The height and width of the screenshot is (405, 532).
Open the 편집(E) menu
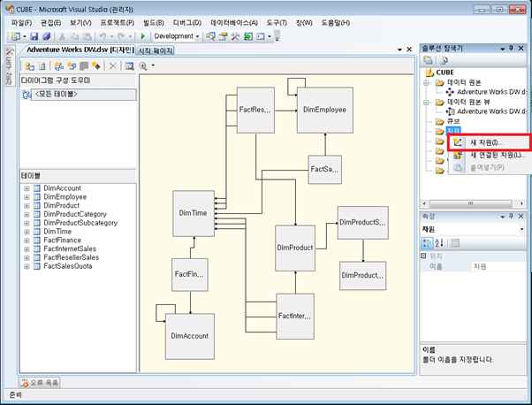point(51,23)
